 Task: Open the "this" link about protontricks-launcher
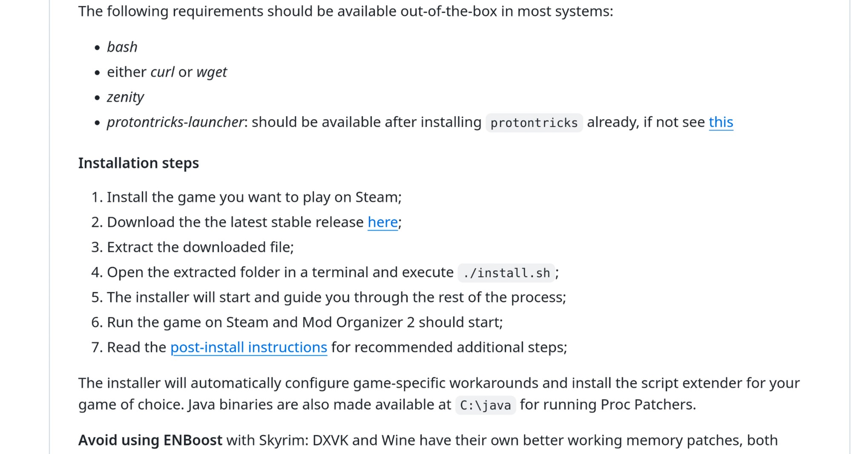click(x=721, y=123)
